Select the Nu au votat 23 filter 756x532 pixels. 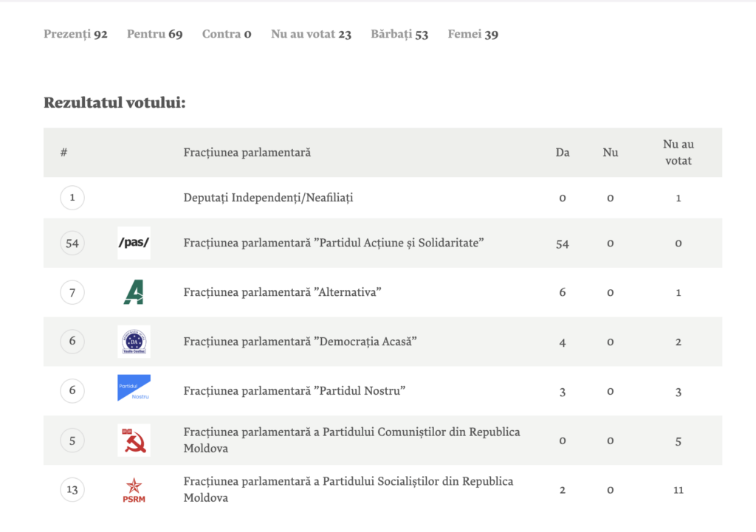tap(311, 34)
